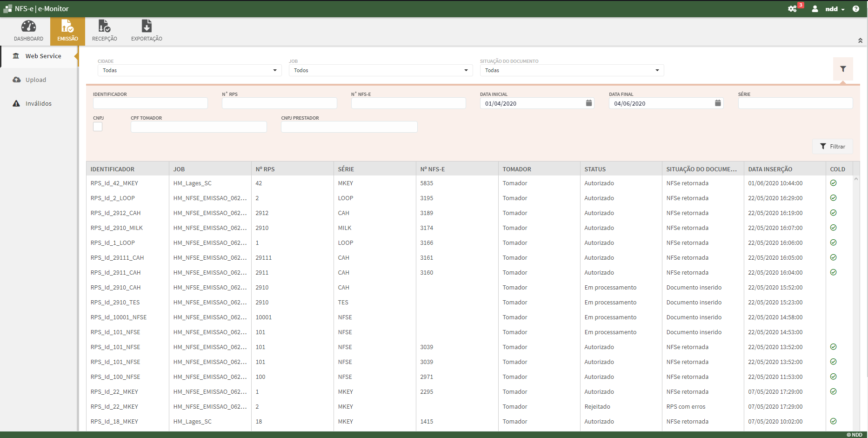Open Exportação via its download icon
Image resolution: width=868 pixels, height=438 pixels.
coord(146,27)
